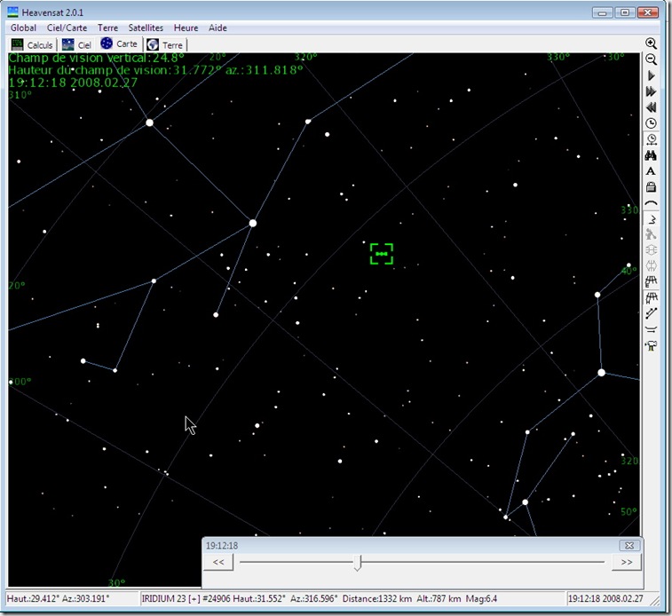Click the diagonal track line with dots icon
Viewport: 672px width, 616px height.
click(x=651, y=313)
